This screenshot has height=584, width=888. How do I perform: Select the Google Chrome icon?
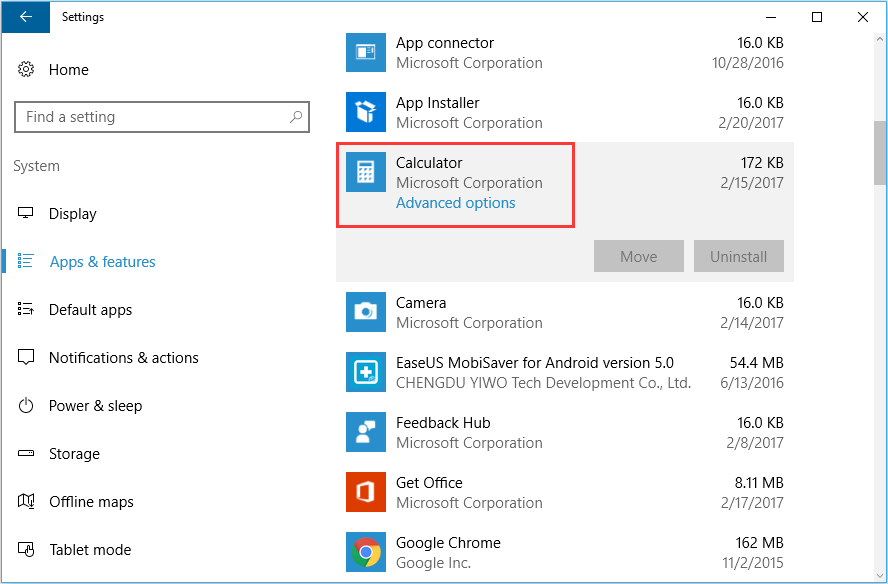(366, 552)
